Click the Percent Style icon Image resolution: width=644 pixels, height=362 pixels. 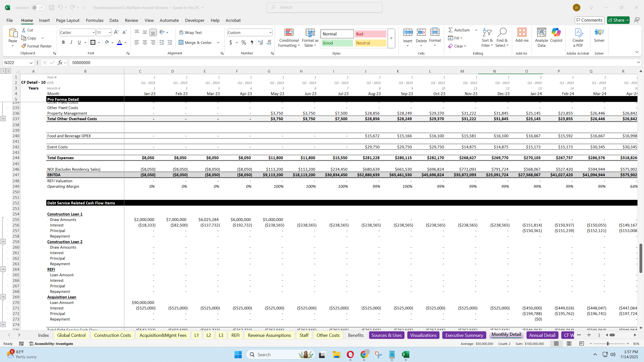(243, 42)
